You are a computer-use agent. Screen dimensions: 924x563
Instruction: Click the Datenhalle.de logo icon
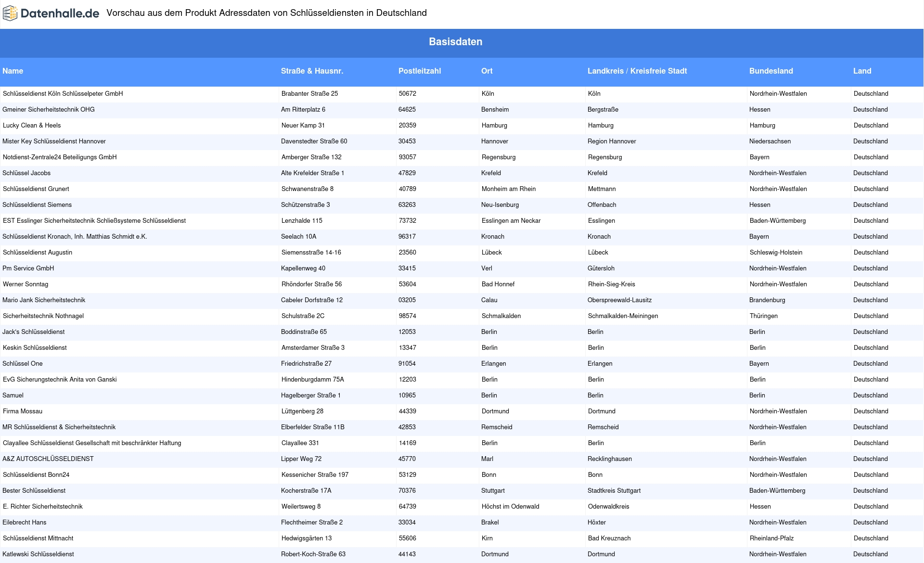pyautogui.click(x=10, y=13)
